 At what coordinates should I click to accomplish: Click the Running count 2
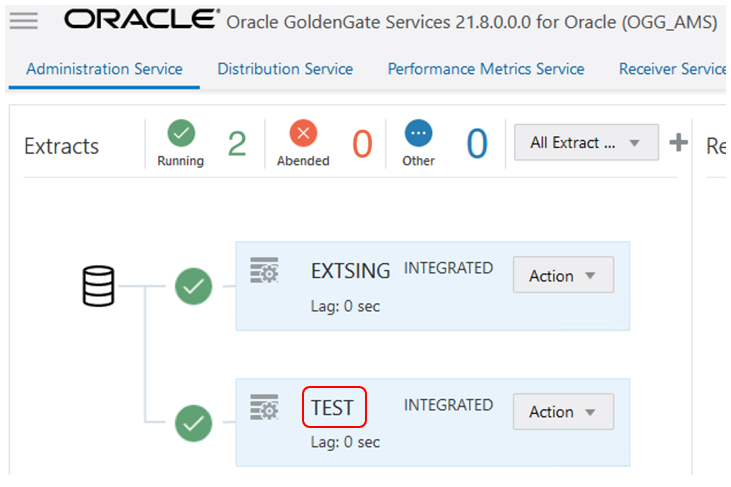237,144
